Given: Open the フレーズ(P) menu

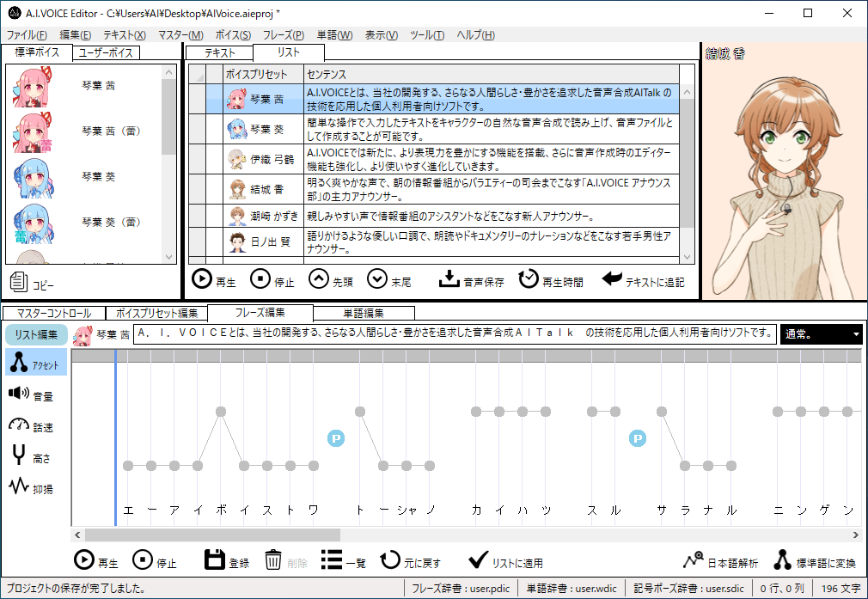Looking at the screenshot, I should 284,35.
